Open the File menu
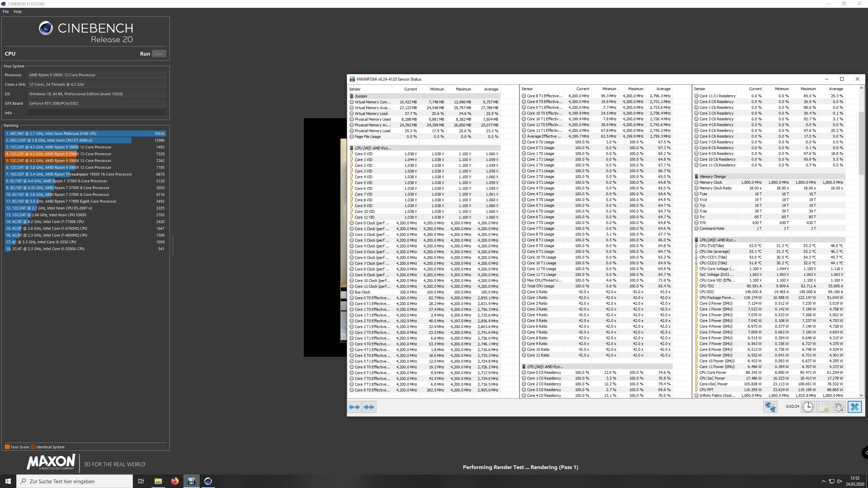 click(x=6, y=12)
